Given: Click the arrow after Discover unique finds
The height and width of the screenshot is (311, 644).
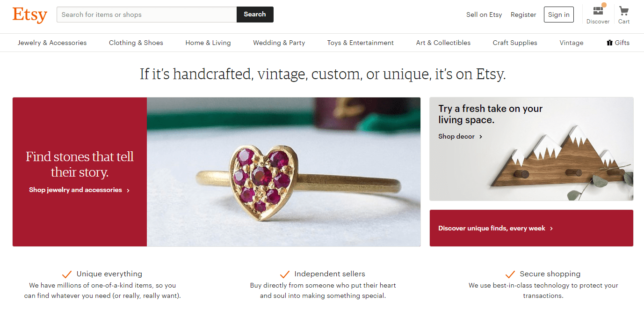Looking at the screenshot, I should click(551, 229).
